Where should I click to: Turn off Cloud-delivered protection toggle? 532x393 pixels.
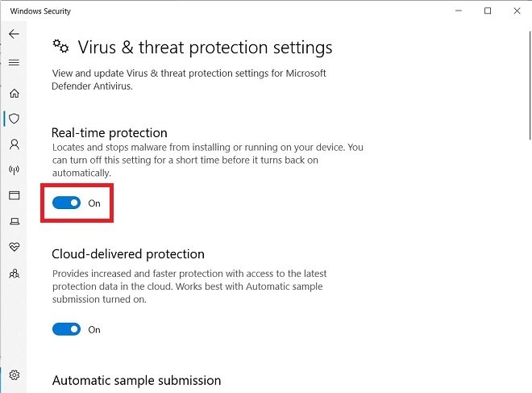[66, 329]
